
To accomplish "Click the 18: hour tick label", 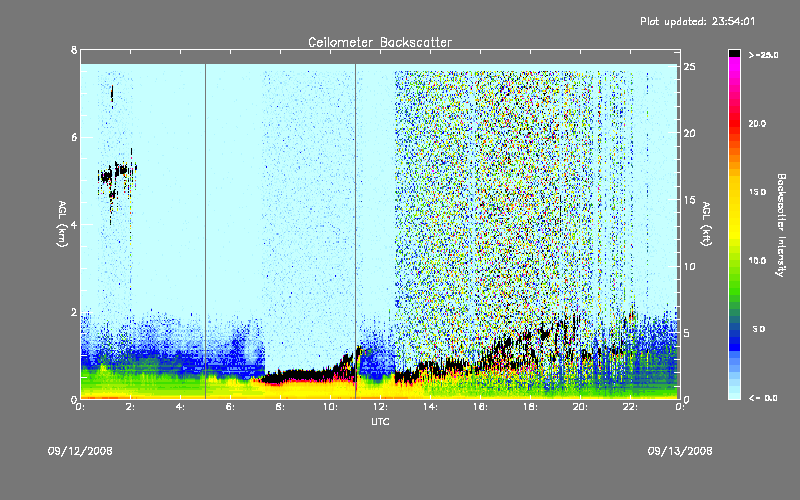I will pos(530,407).
